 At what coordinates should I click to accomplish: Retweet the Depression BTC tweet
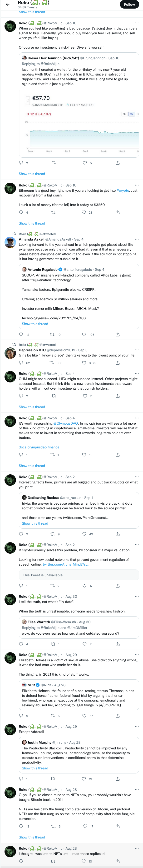[51, 363]
